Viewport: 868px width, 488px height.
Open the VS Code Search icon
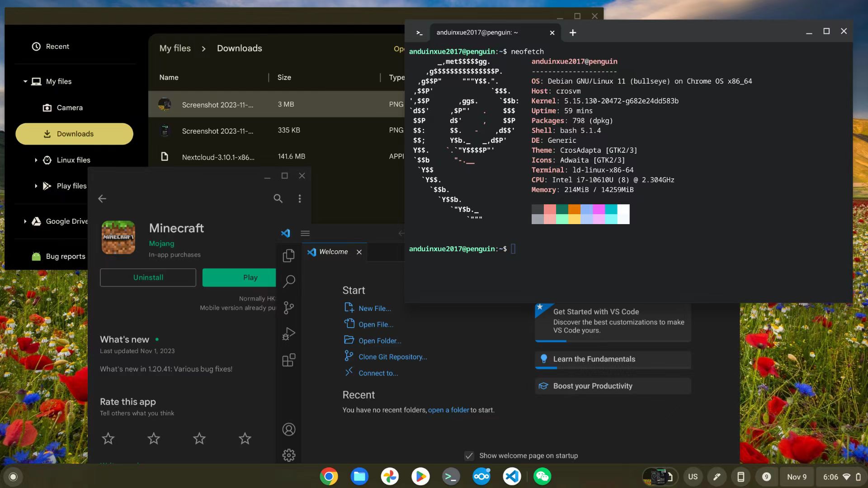(x=288, y=281)
